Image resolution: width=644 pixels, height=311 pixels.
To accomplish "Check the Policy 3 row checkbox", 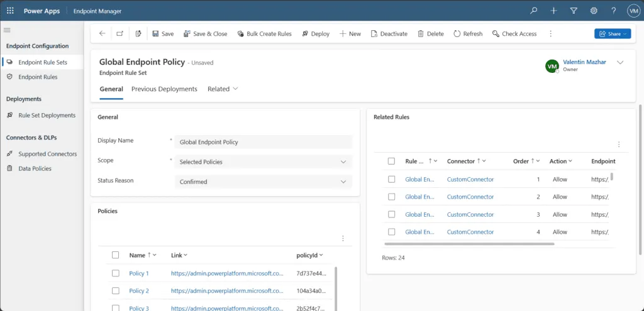I will click(x=116, y=308).
